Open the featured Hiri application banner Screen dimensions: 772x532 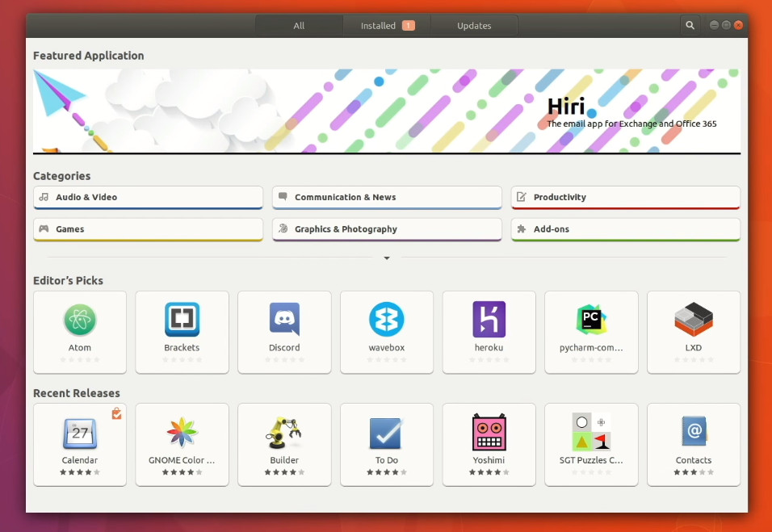click(386, 110)
